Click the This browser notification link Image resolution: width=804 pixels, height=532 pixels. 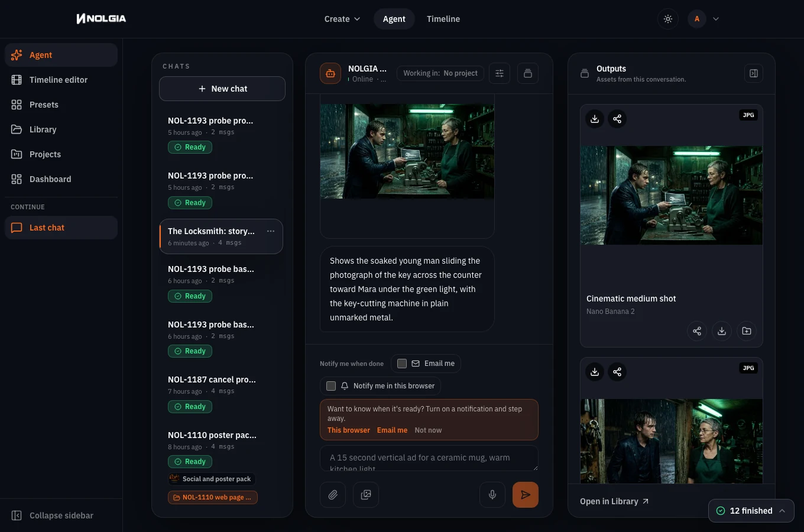pyautogui.click(x=349, y=430)
